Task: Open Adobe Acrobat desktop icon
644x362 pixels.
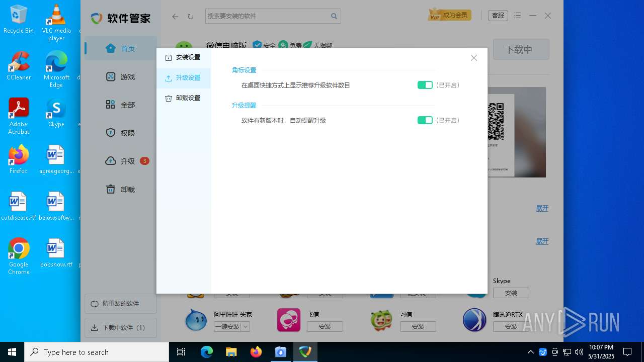Action: [x=19, y=116]
